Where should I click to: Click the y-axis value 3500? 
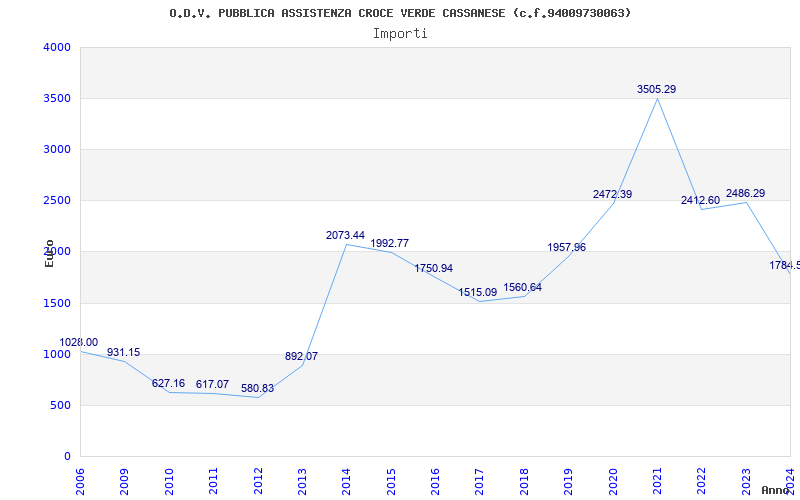[57, 98]
